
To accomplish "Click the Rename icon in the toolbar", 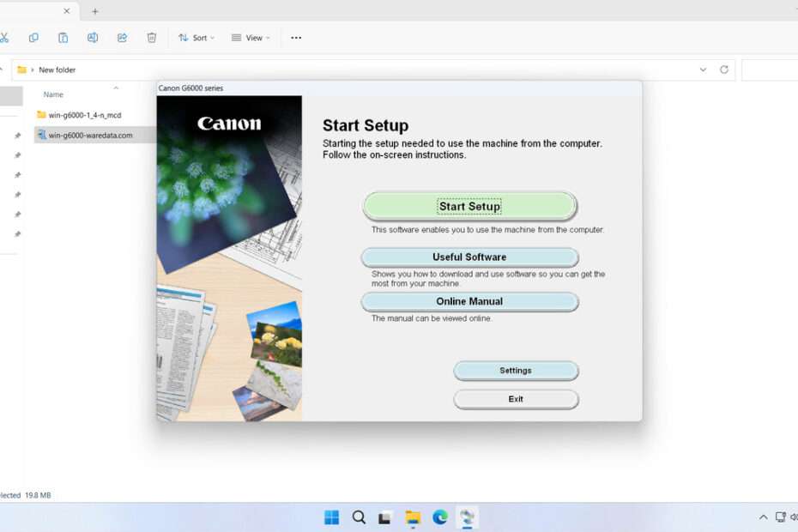I will pos(93,38).
